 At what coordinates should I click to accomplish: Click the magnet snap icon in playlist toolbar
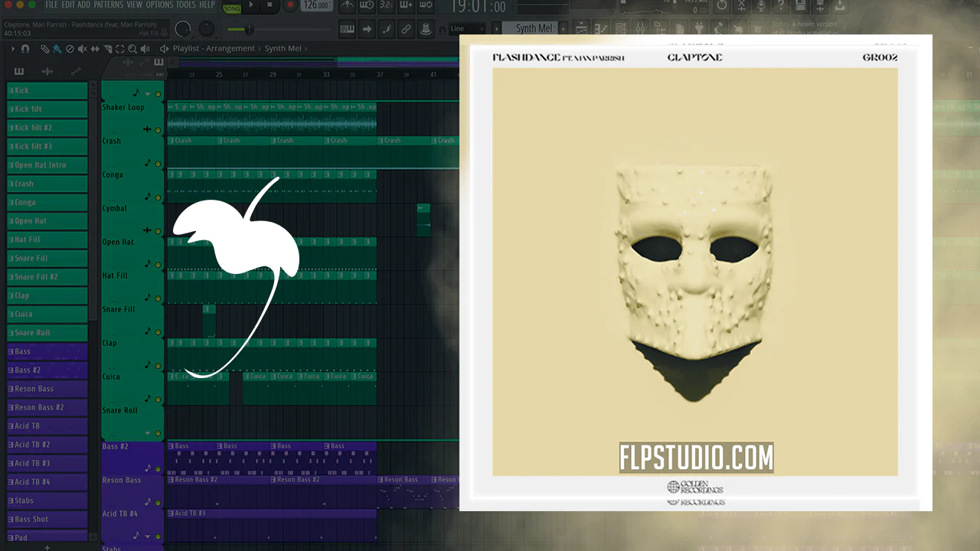[x=25, y=49]
